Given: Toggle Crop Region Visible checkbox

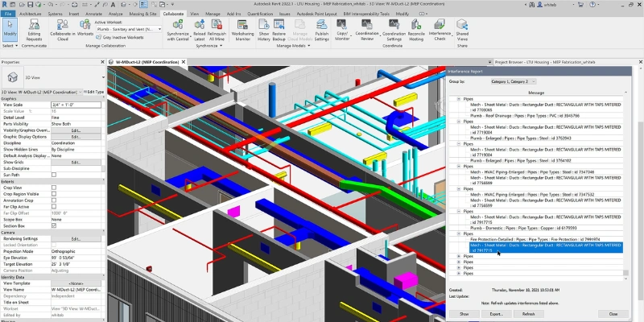Looking at the screenshot, I should point(54,194).
